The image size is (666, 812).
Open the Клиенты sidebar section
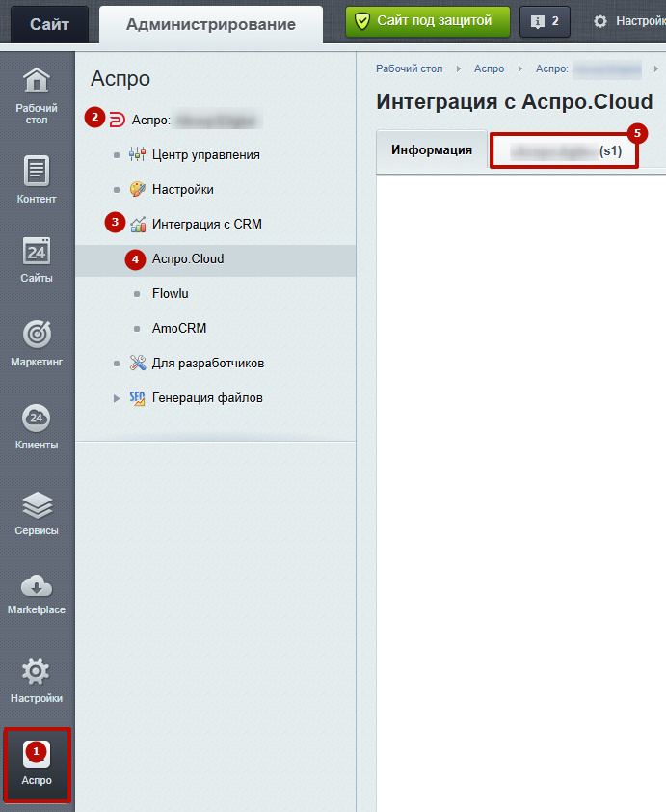click(x=37, y=425)
